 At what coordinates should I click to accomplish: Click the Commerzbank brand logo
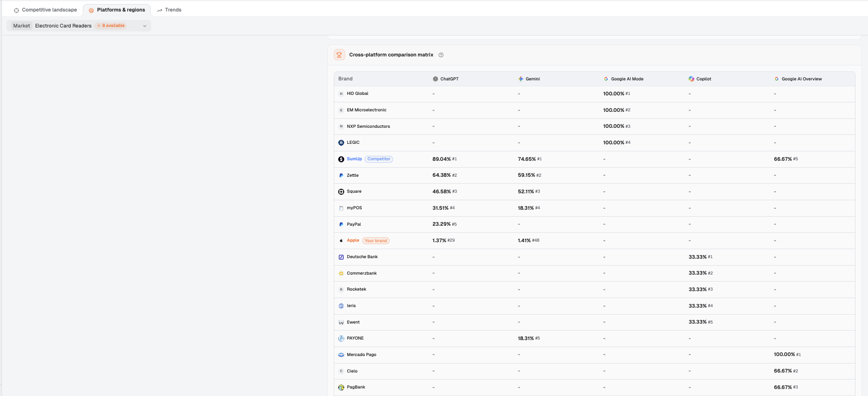pos(341,273)
